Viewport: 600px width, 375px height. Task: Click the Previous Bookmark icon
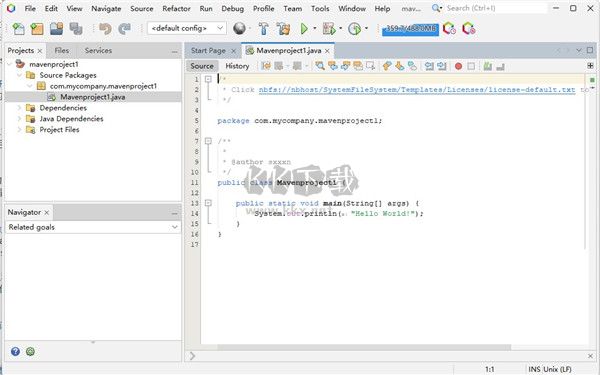387,66
